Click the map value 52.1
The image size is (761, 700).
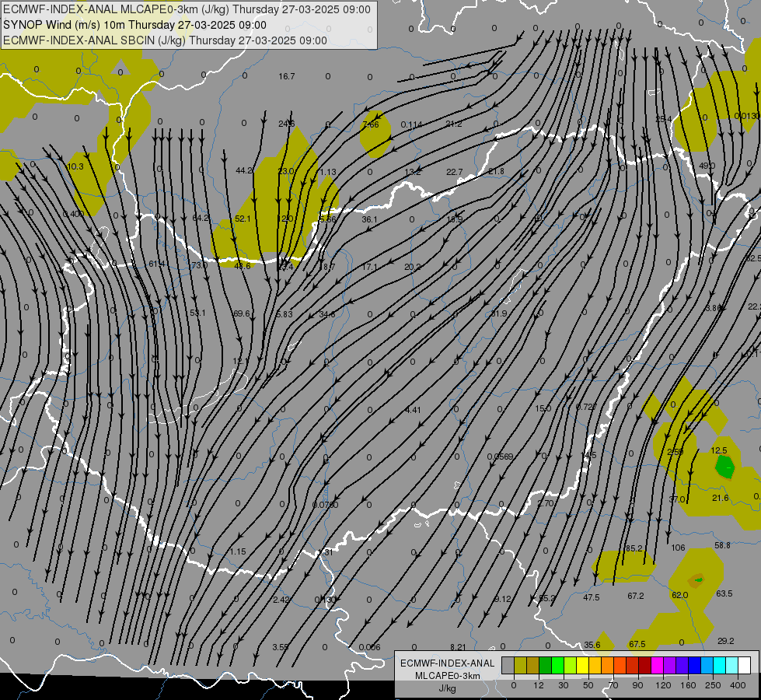click(243, 219)
